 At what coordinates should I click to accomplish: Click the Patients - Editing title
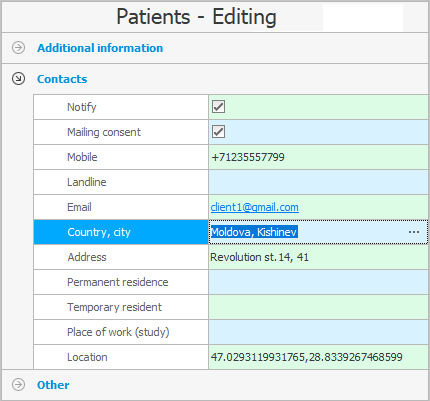(x=196, y=17)
